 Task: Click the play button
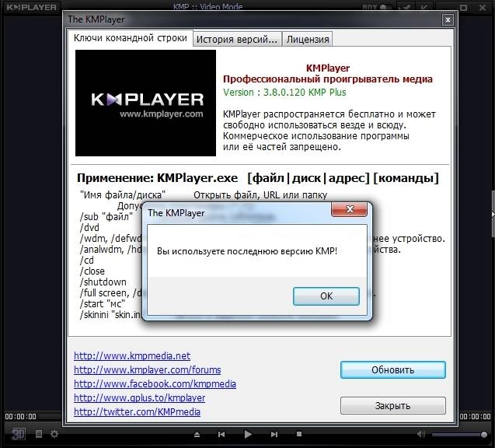tap(248, 435)
